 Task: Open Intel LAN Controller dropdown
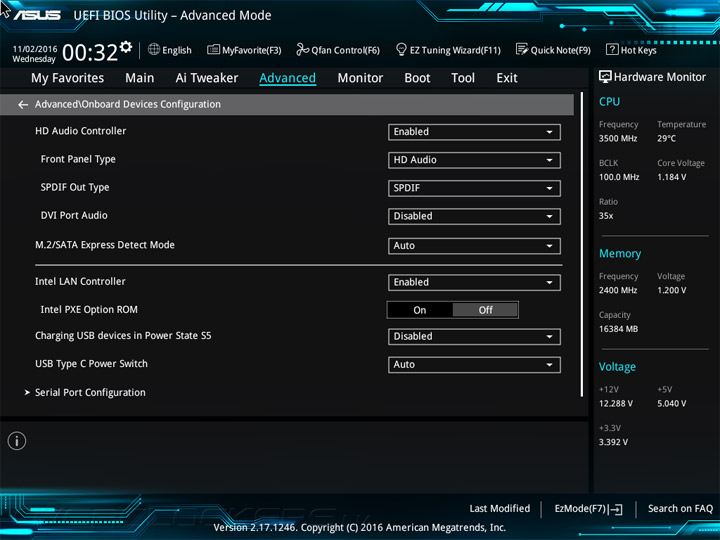pos(474,282)
